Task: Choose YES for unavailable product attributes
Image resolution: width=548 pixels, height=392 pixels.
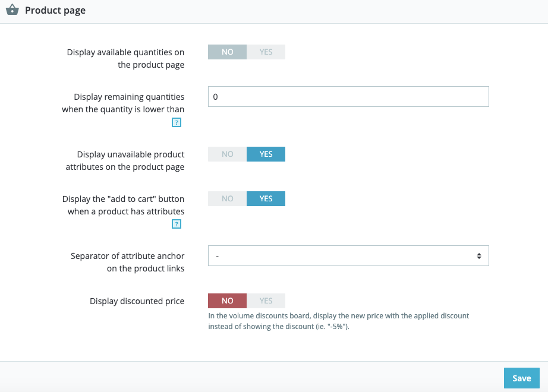Action: [266, 154]
